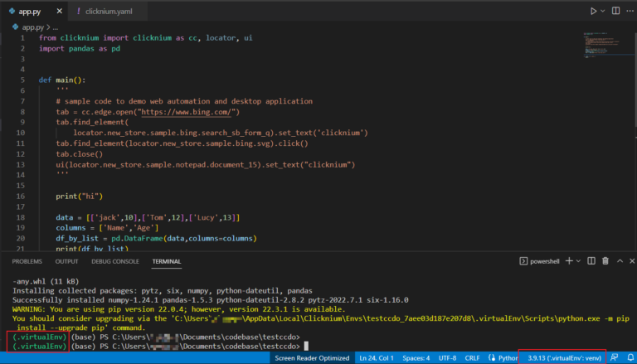
Task: Open the PROBLEMS panel tab
Action: (27, 261)
